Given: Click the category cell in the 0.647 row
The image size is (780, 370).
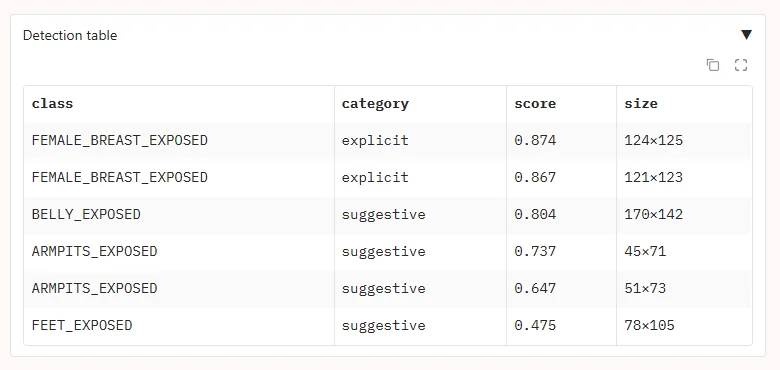Looking at the screenshot, I should pyautogui.click(x=420, y=289).
